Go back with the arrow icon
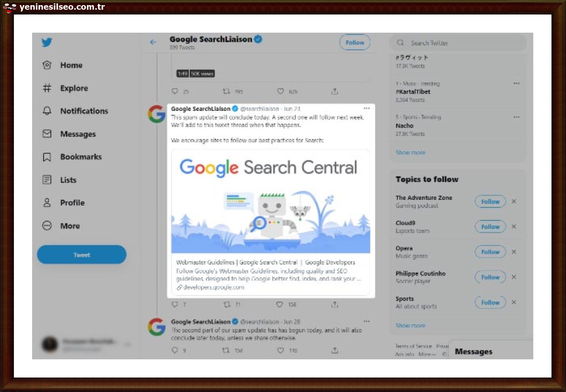 click(153, 42)
